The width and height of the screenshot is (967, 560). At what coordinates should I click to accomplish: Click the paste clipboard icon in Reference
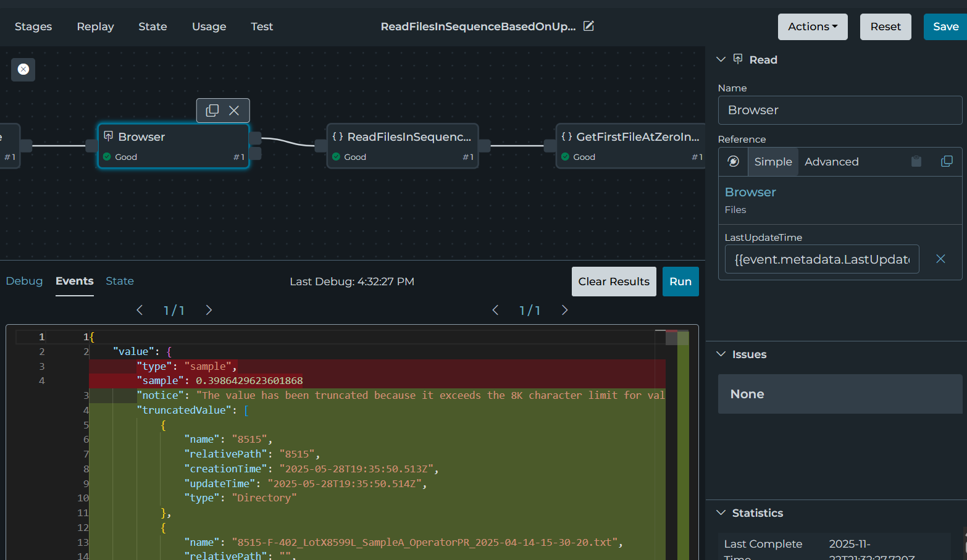pos(916,161)
